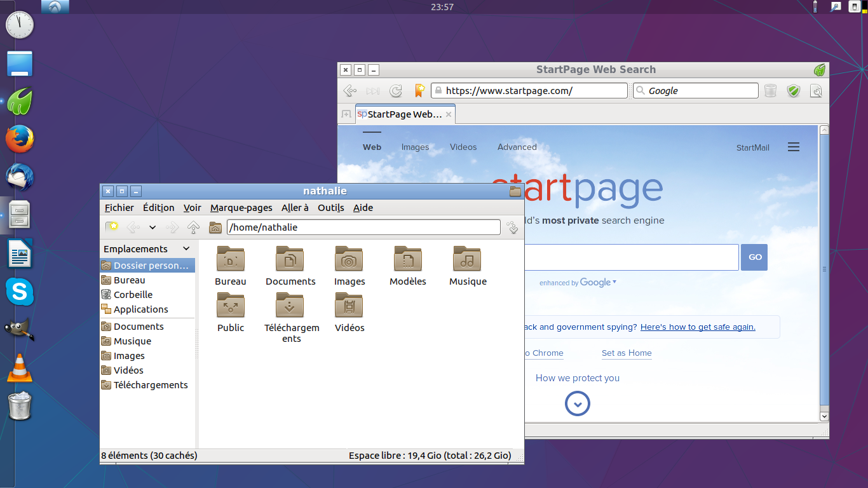Viewport: 868px width, 488px height.
Task: Click the file manager path field
Action: 363,227
